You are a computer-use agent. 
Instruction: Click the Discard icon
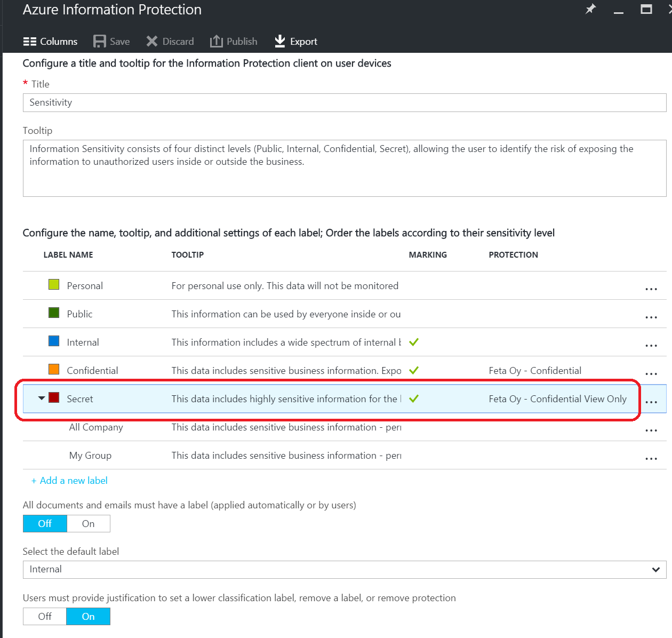(153, 41)
